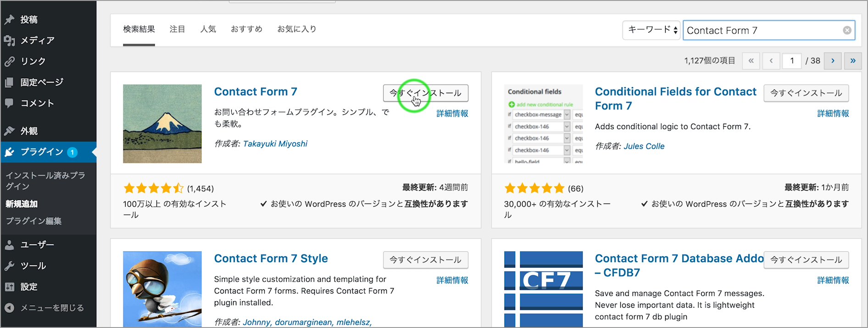
Task: Click the 最終更新: 4週間前 text
Action: (435, 187)
